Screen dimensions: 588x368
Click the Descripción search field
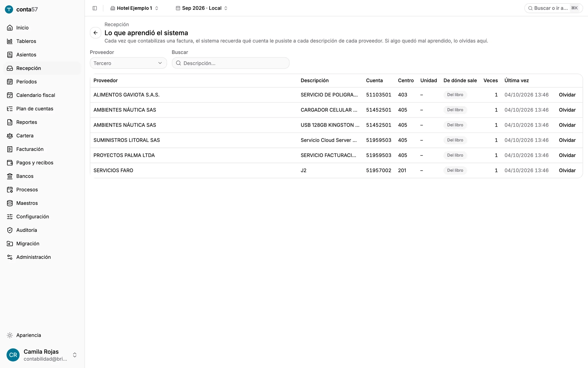tap(231, 63)
